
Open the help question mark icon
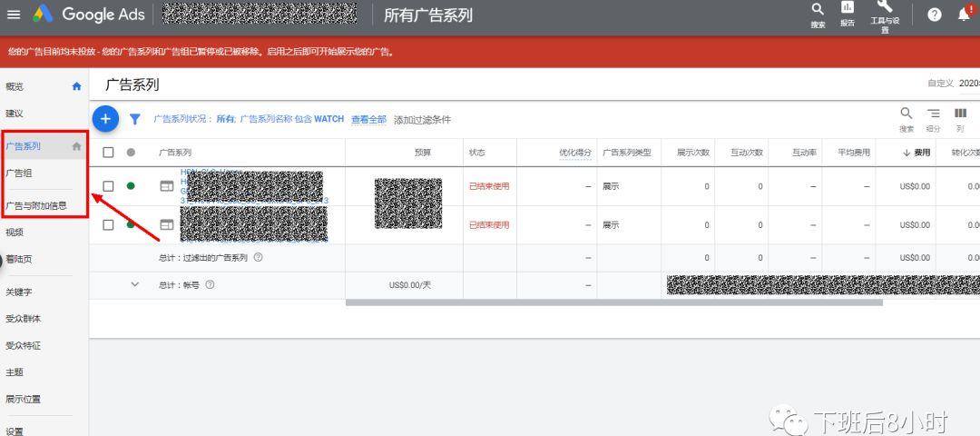pos(935,15)
